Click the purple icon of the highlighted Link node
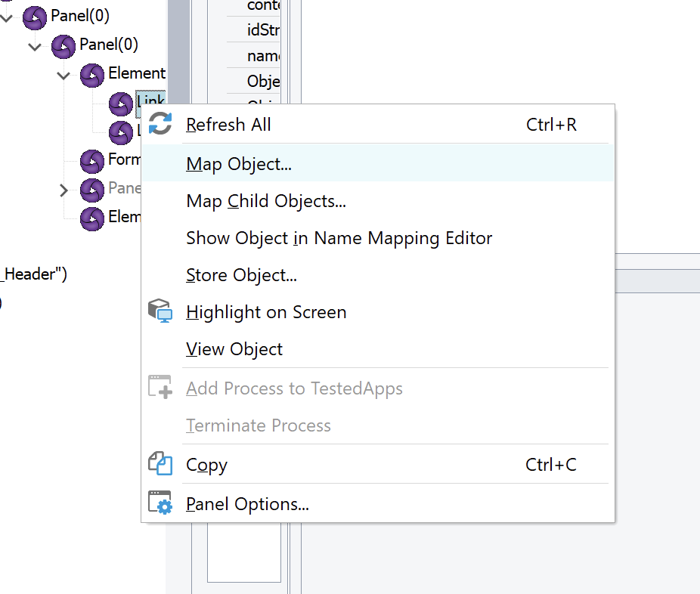The image size is (700, 594). (x=121, y=104)
